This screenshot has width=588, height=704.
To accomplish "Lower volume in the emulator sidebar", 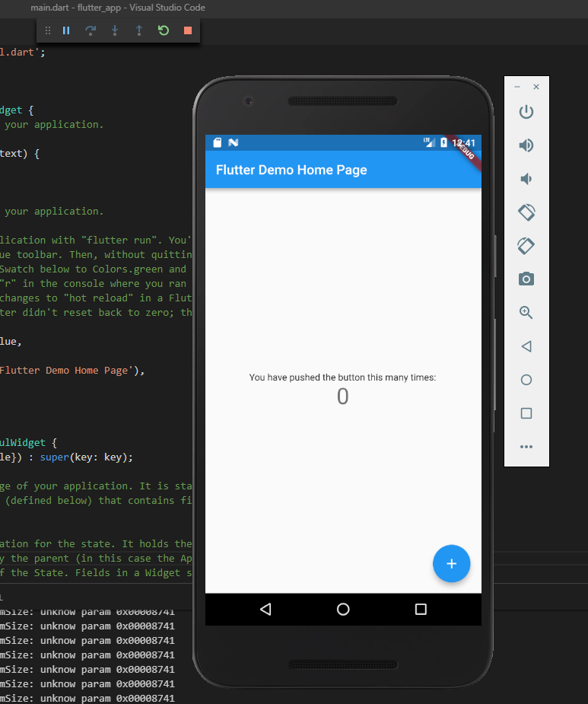I will (526, 179).
